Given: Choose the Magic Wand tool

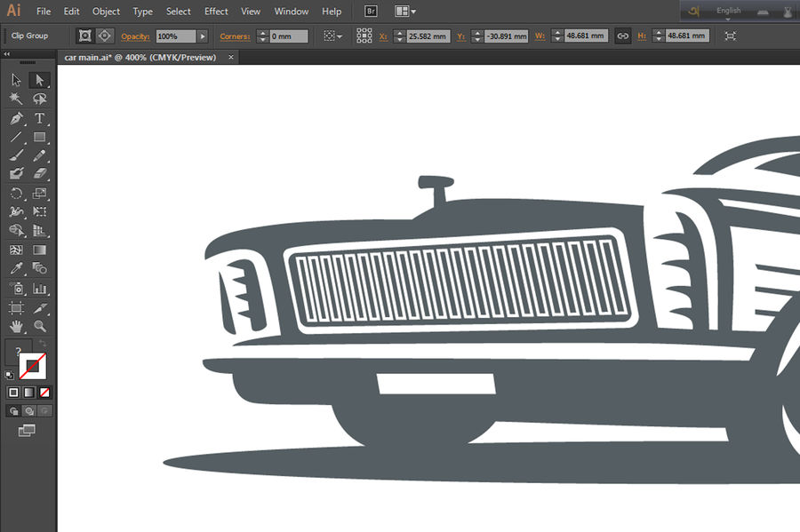Looking at the screenshot, I should pos(16,99).
